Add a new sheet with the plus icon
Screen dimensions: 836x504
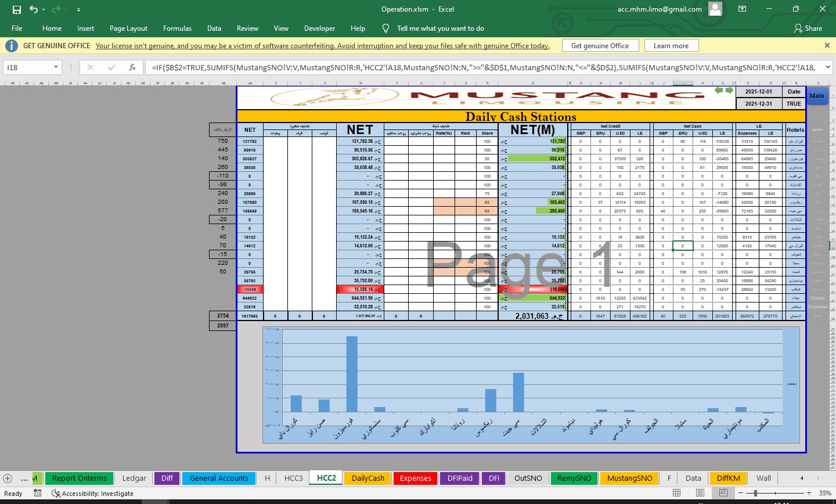tap(8, 478)
